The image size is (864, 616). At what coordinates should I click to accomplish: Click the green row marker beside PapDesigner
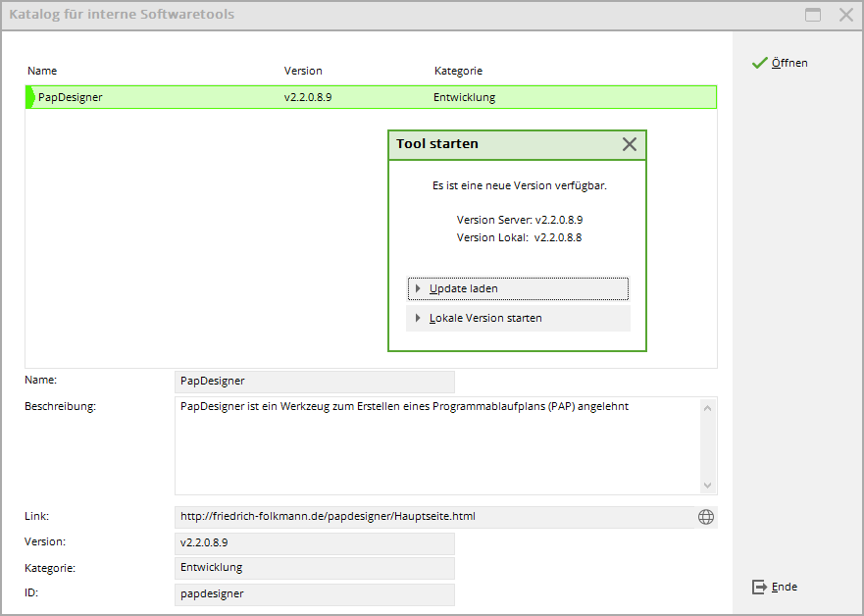(29, 97)
